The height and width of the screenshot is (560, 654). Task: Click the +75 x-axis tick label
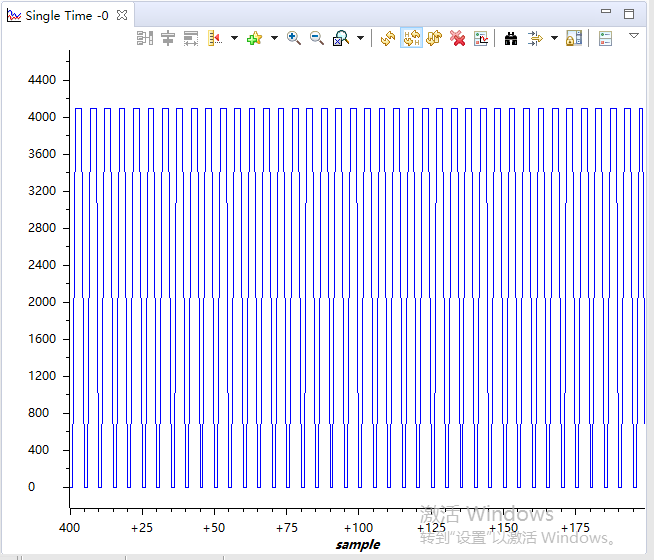pos(287,528)
